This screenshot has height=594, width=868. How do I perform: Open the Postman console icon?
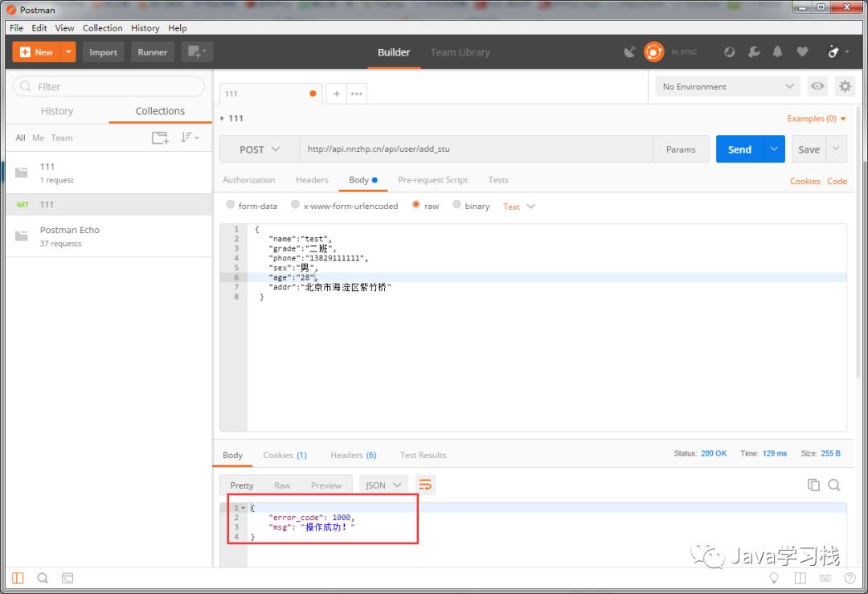click(x=67, y=579)
